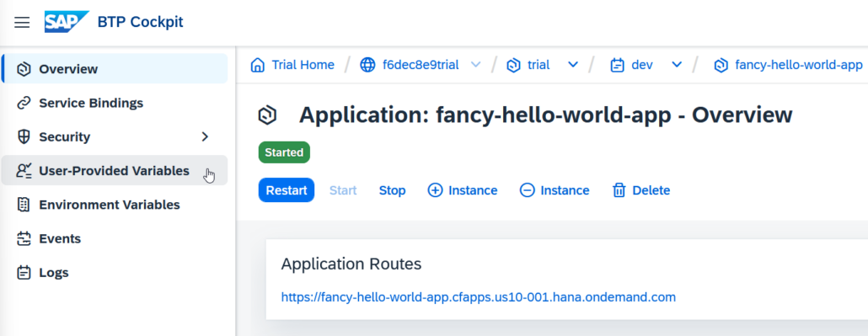Stop the application
The image size is (868, 336).
(x=393, y=190)
